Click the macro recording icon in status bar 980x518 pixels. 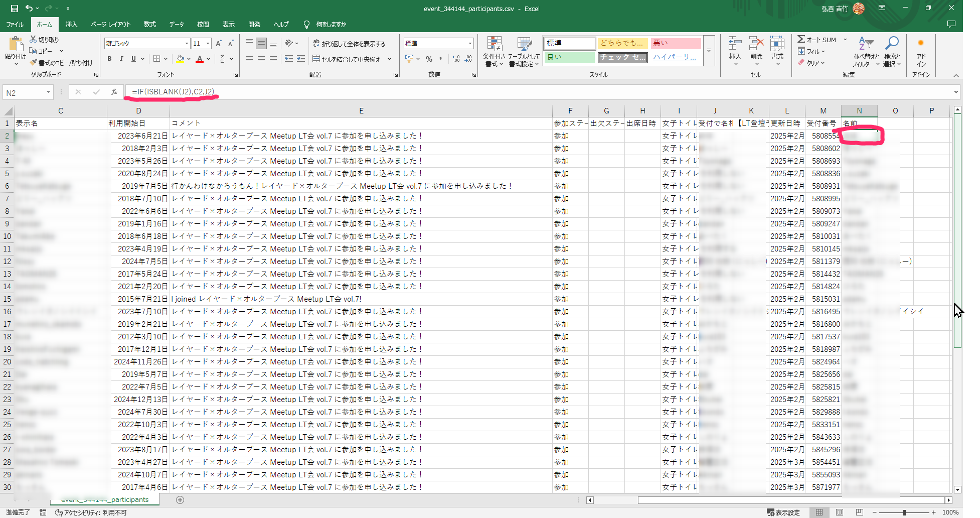(x=43, y=512)
